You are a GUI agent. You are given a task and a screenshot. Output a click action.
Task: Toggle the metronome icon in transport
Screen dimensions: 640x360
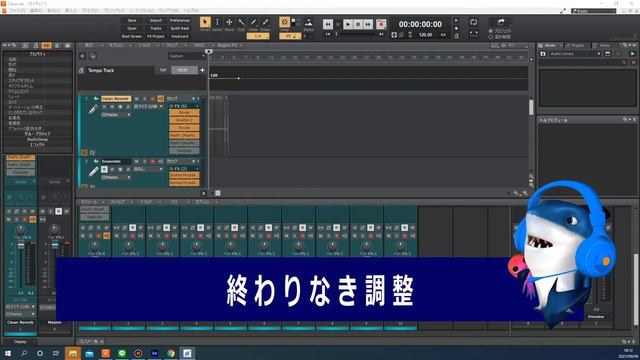pos(457,36)
